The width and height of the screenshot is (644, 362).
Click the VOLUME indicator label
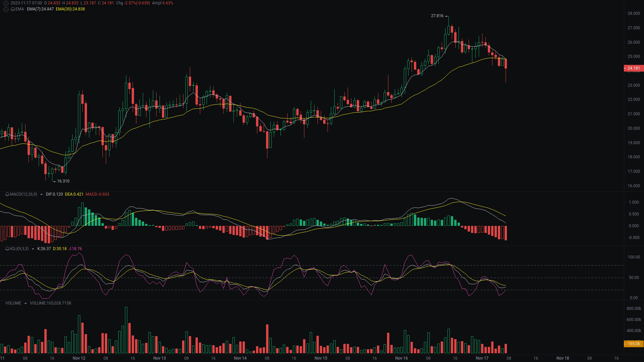pos(13,303)
